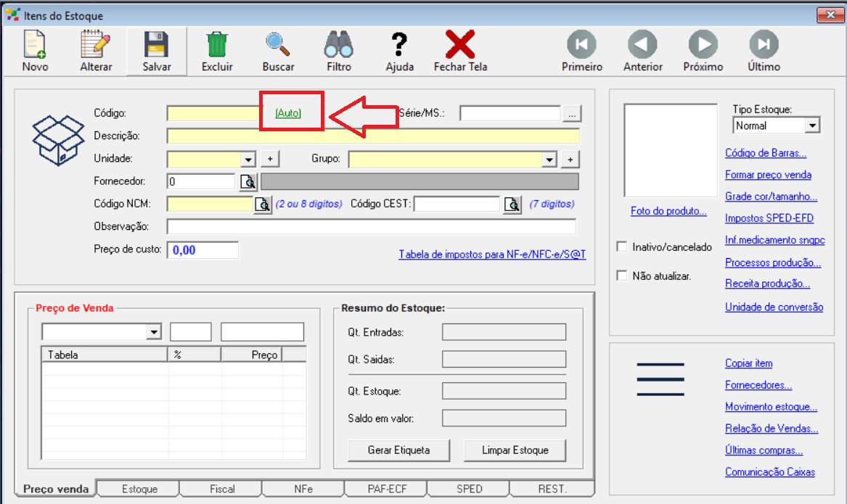Open Buscar search magnifier icon
Image resolution: width=847 pixels, height=504 pixels.
click(278, 46)
